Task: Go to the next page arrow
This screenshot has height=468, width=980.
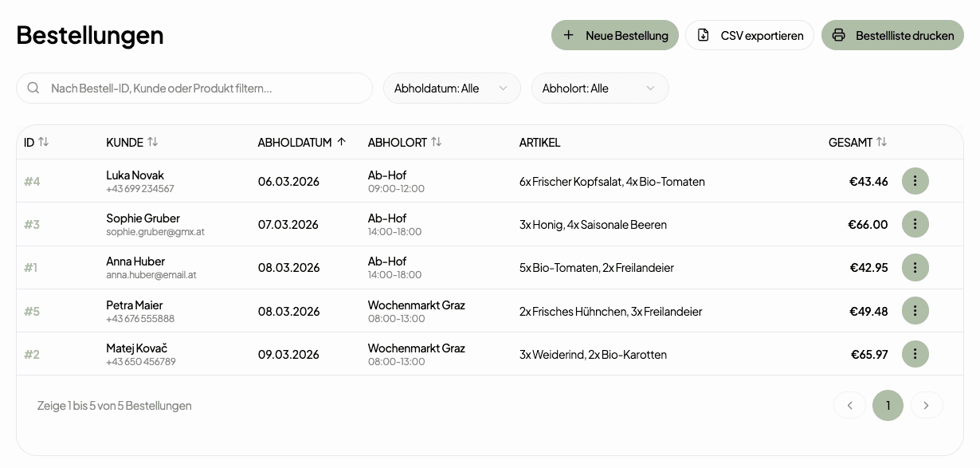Action: click(926, 405)
